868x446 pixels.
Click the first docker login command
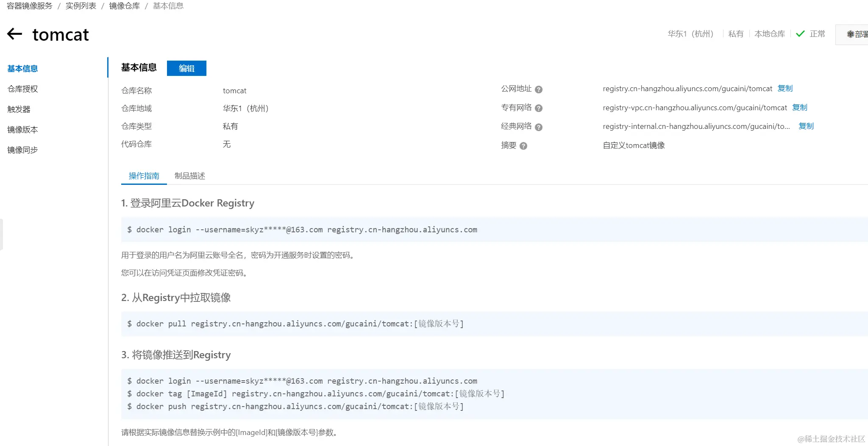(302, 230)
